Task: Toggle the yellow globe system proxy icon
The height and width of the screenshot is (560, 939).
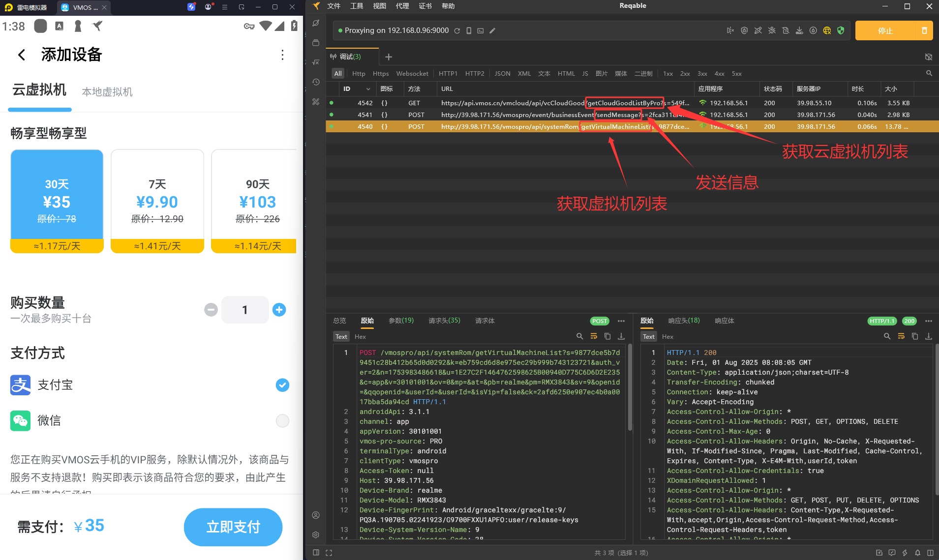Action: click(827, 30)
